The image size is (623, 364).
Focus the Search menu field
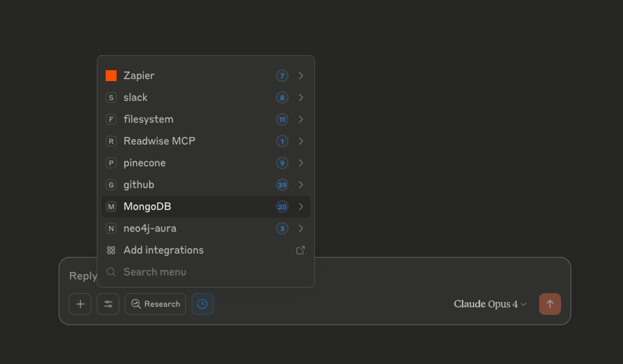click(206, 272)
